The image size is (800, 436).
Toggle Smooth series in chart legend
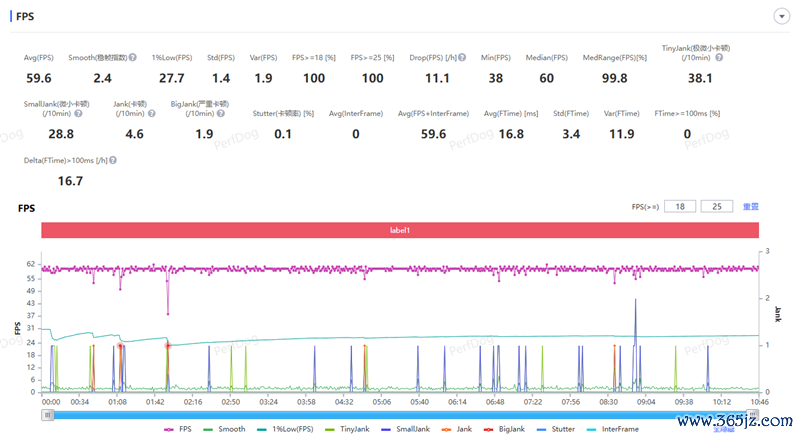click(x=224, y=429)
